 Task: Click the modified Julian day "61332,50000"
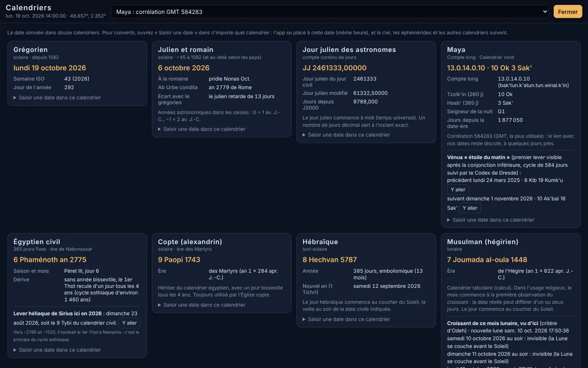click(371, 93)
